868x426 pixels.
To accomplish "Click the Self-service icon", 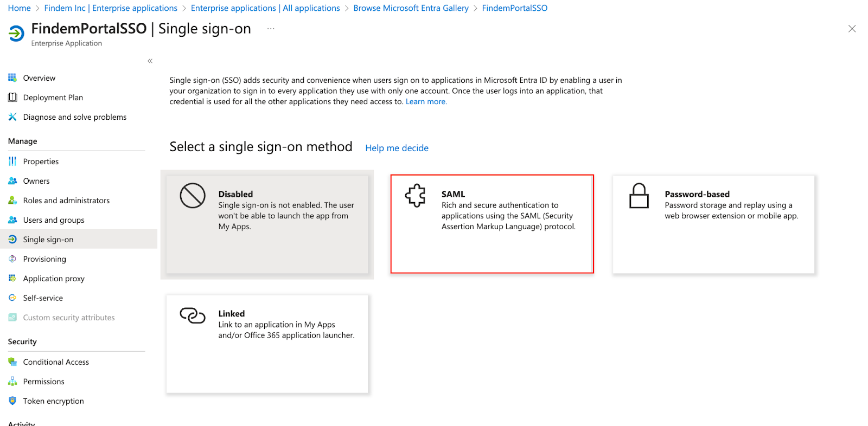I will (x=12, y=298).
